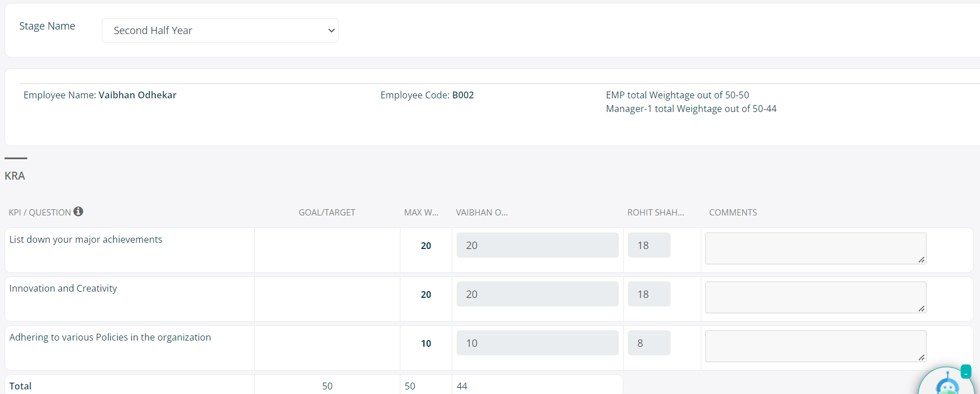Click the ROHIT SHAH... column header
The height and width of the screenshot is (394, 980).
pos(655,213)
